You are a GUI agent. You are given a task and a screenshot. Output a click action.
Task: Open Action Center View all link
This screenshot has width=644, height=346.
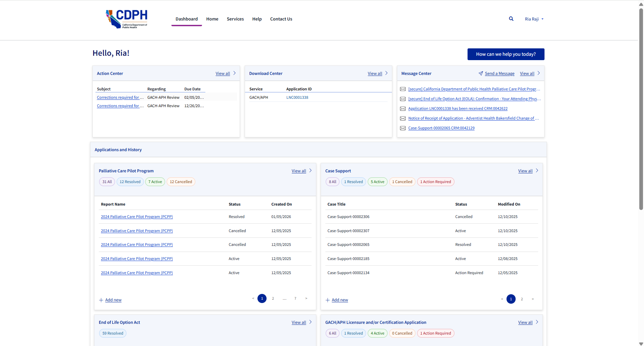pyautogui.click(x=223, y=74)
